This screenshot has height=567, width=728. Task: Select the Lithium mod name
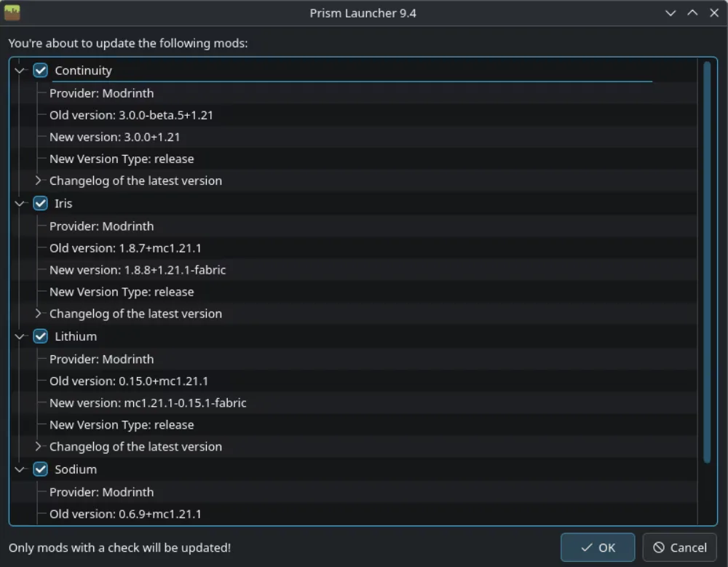pyautogui.click(x=76, y=336)
